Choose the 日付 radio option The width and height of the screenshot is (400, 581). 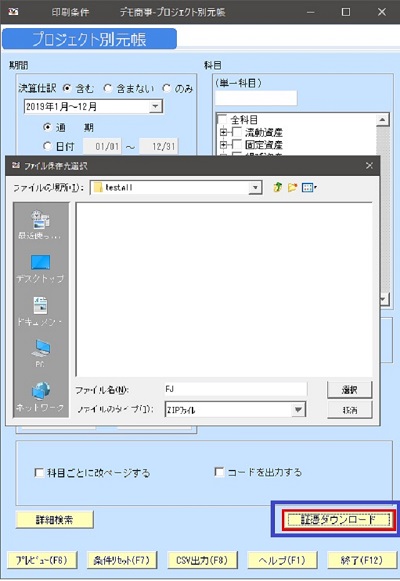[47, 146]
